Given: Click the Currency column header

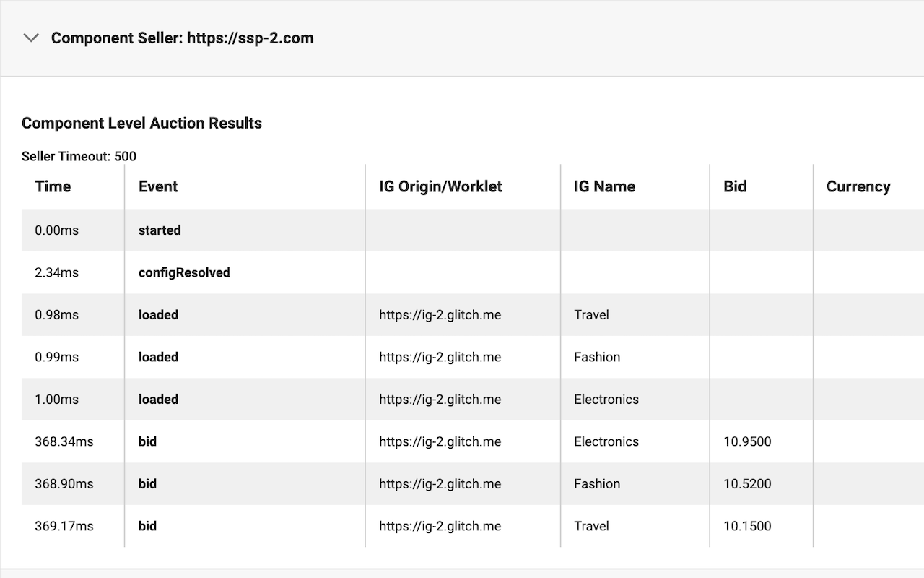Looking at the screenshot, I should pyautogui.click(x=858, y=186).
